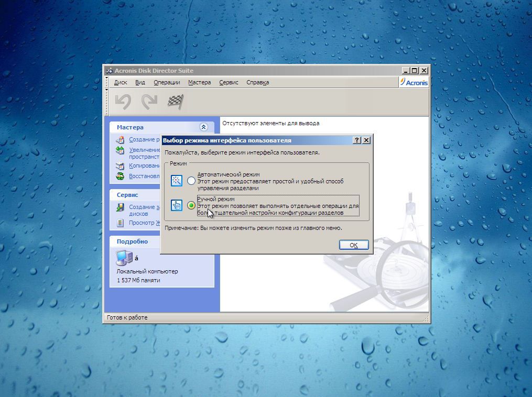Click the checkered flag Commit icon

[x=175, y=102]
